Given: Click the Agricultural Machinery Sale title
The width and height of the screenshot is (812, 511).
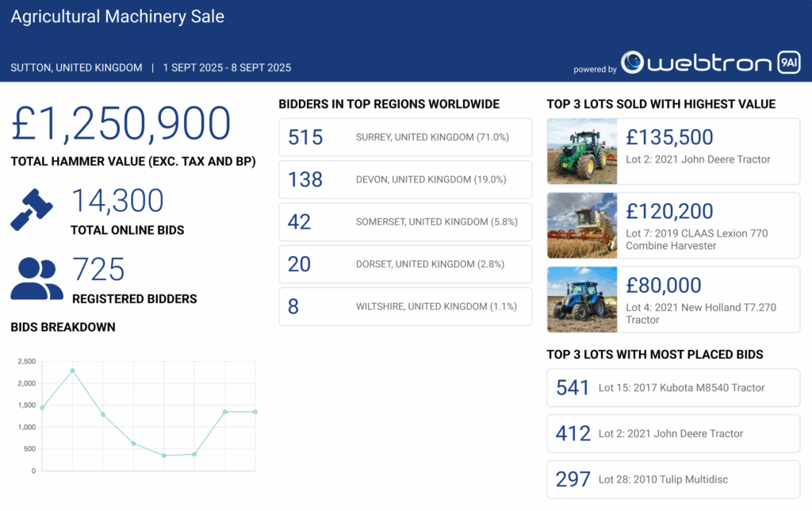Looking at the screenshot, I should [x=117, y=17].
